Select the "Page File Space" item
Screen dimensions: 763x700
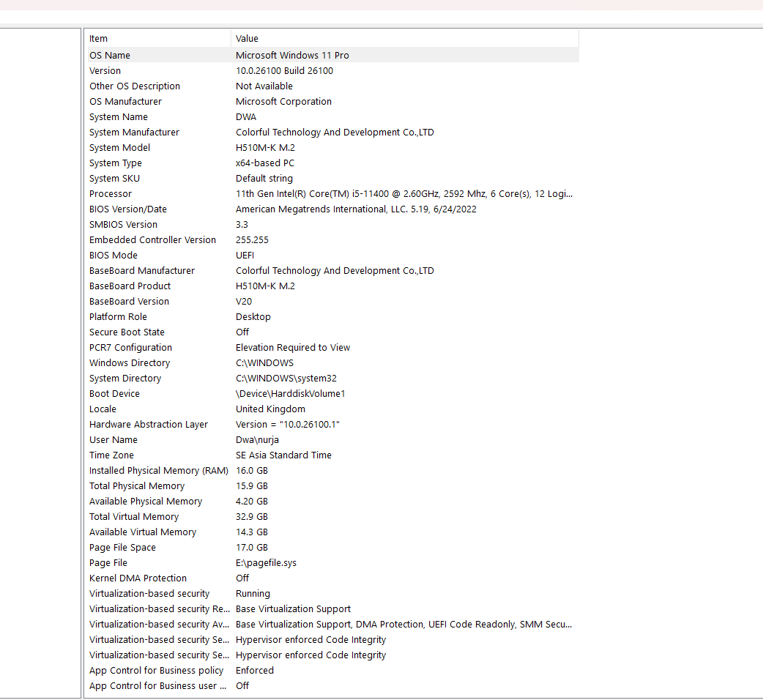(122, 548)
